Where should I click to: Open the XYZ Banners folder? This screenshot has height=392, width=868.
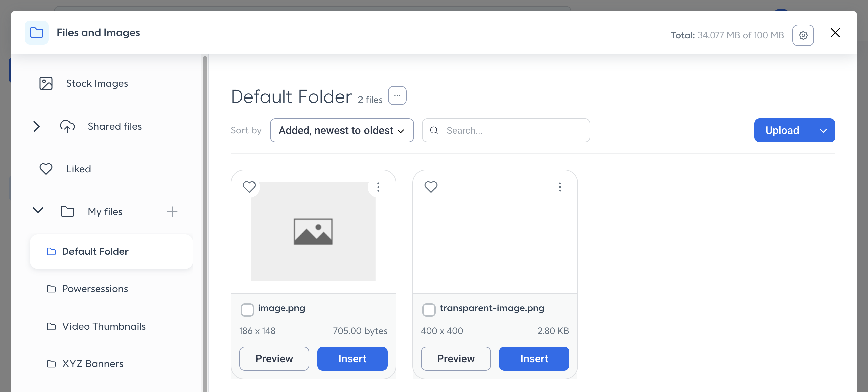[93, 364]
